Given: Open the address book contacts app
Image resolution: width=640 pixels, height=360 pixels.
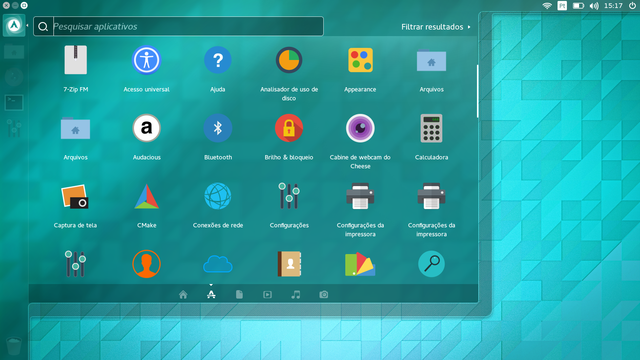Looking at the screenshot, I should point(289,264).
